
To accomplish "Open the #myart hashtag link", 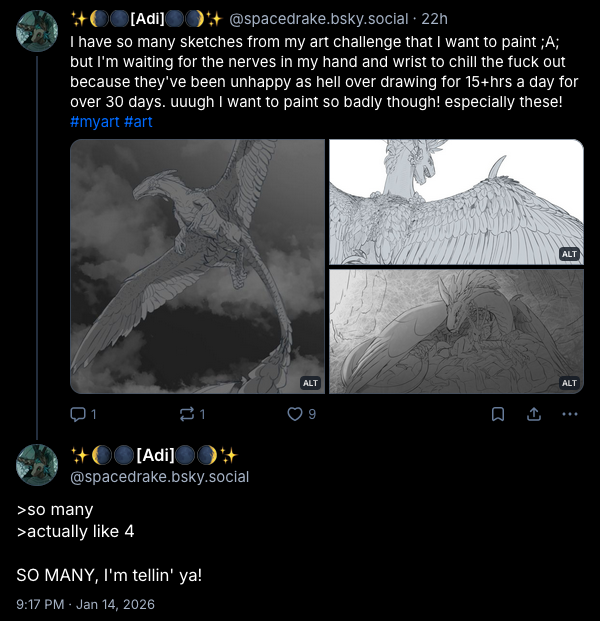I will 95,122.
